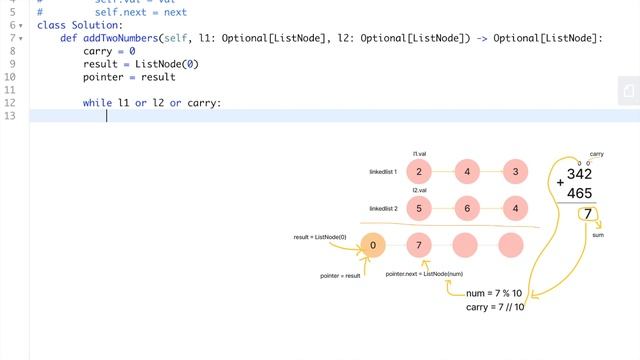Click the return type 'Optional[ListNode]:'

548,38
